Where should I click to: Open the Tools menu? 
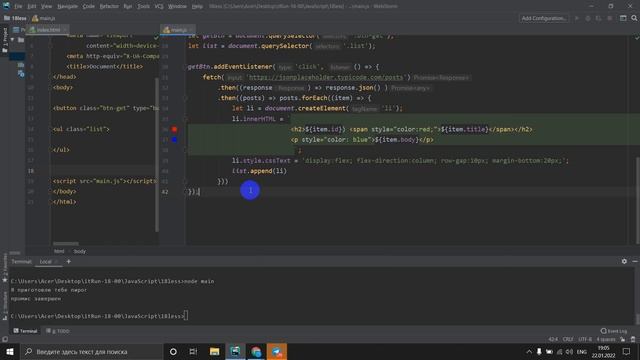click(143, 7)
